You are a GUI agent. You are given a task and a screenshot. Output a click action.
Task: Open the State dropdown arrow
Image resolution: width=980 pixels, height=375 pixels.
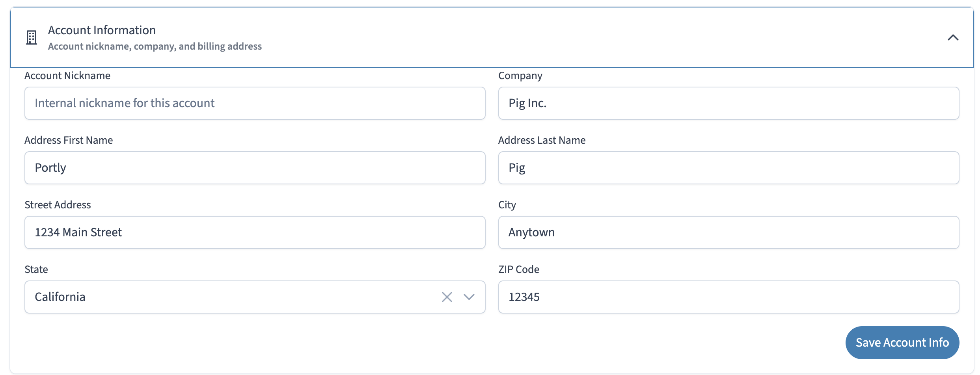click(469, 297)
